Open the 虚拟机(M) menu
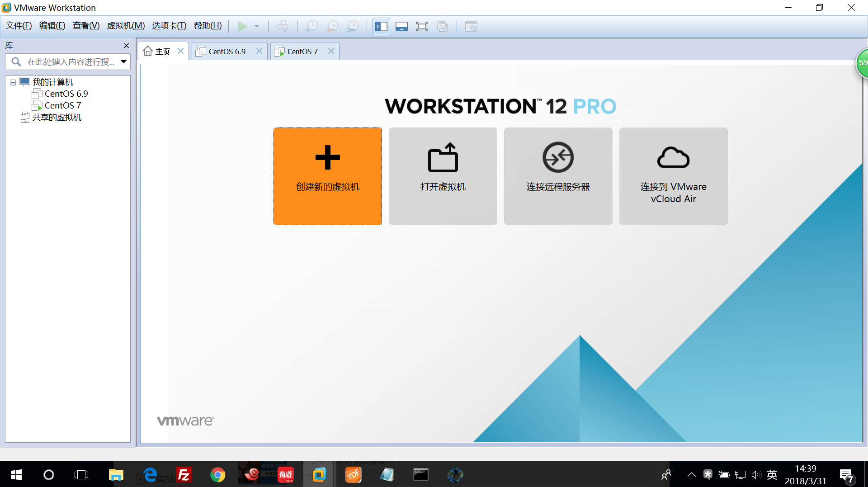868x487 pixels. point(126,26)
